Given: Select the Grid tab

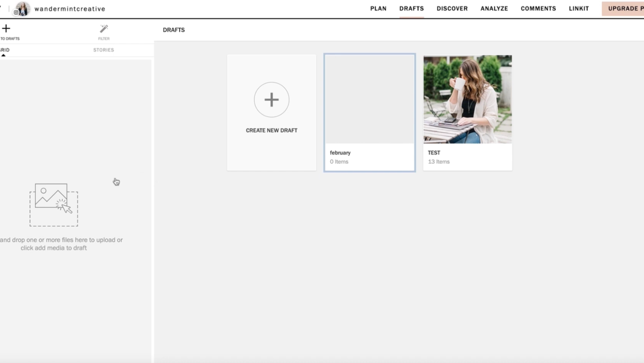Looking at the screenshot, I should coord(4,50).
